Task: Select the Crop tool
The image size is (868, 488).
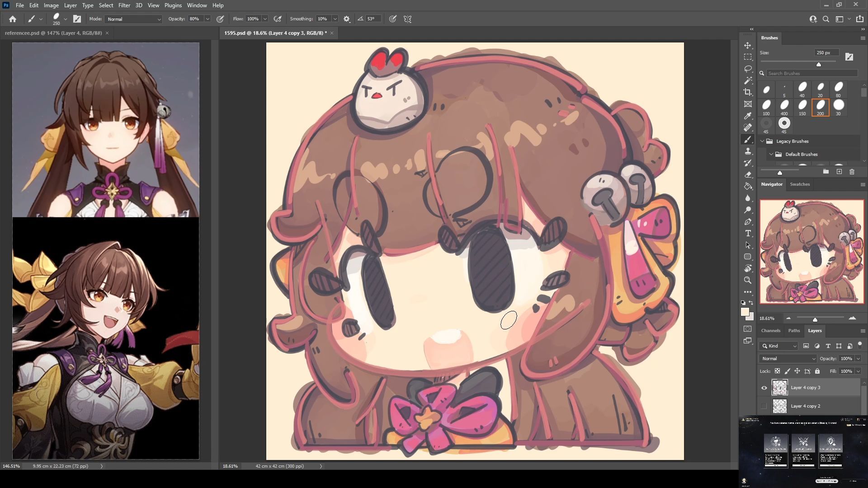Action: coord(748,92)
